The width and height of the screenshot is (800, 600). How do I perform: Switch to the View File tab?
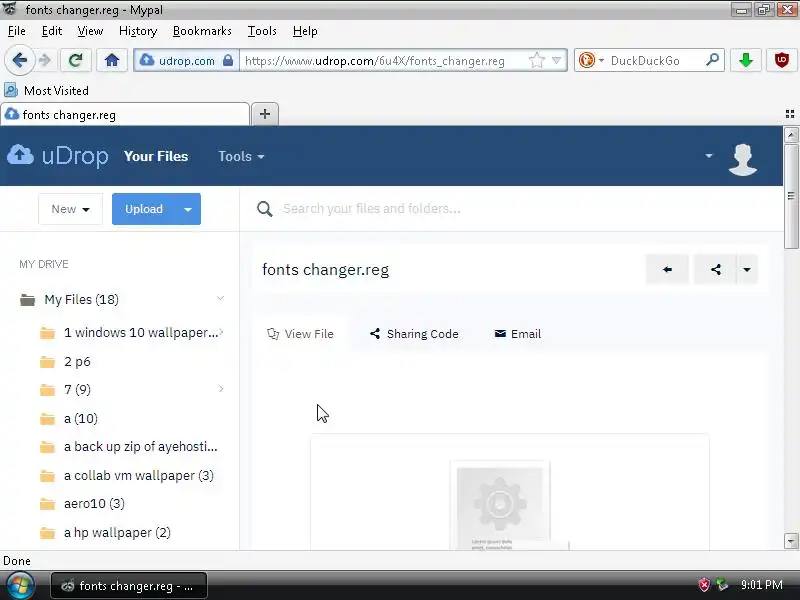(301, 334)
